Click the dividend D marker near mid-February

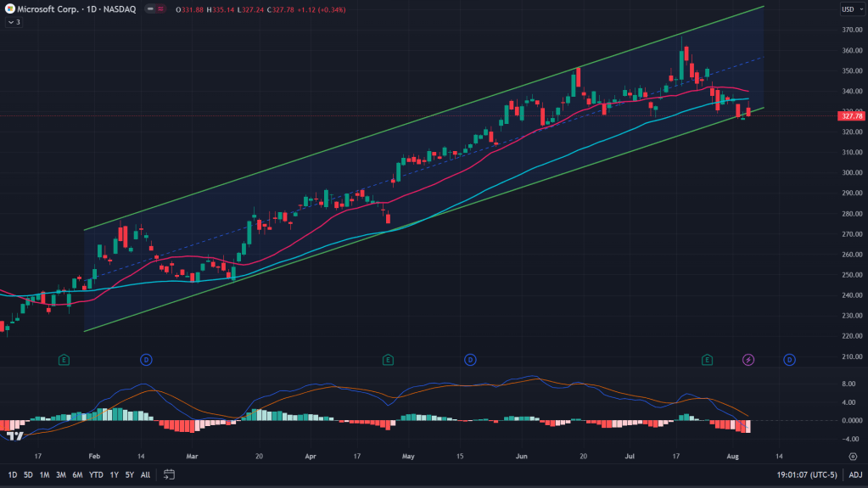146,360
